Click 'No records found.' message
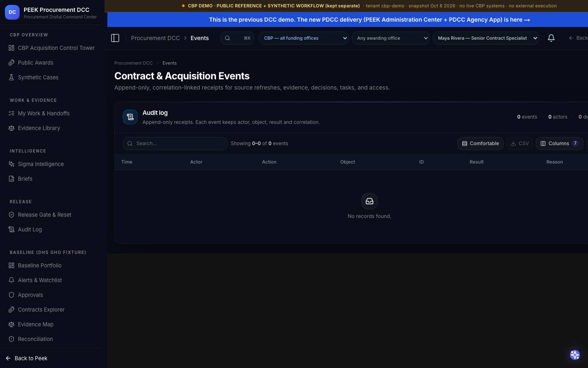 point(370,216)
